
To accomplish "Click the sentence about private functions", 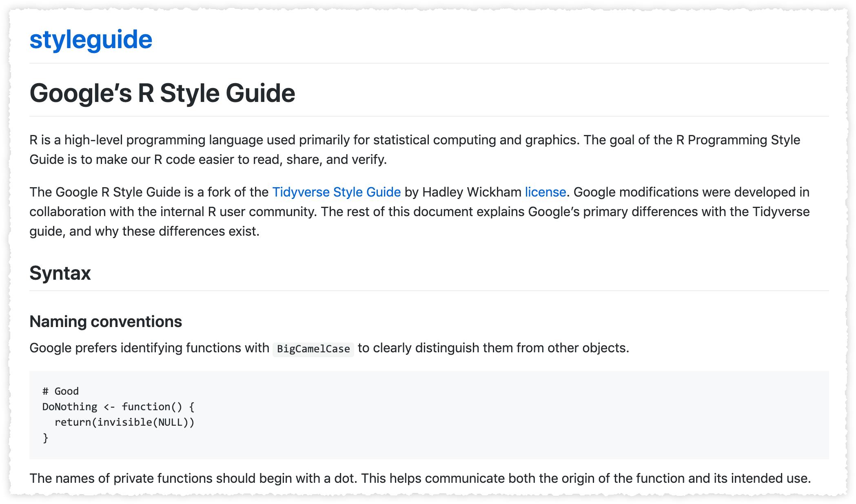I will [x=420, y=478].
